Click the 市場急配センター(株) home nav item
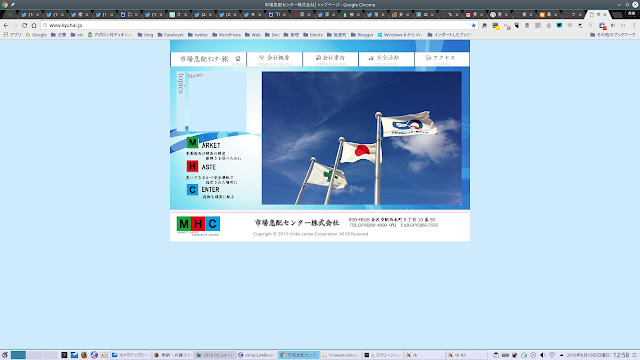 [x=209, y=59]
